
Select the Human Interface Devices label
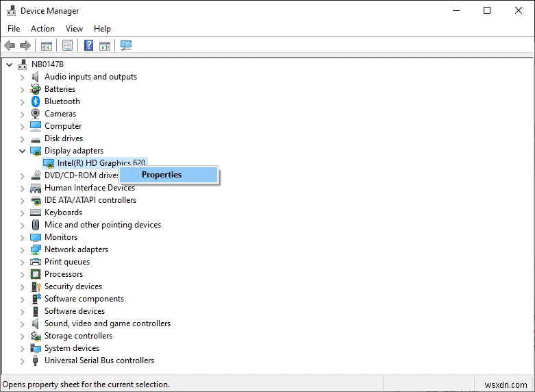89,188
